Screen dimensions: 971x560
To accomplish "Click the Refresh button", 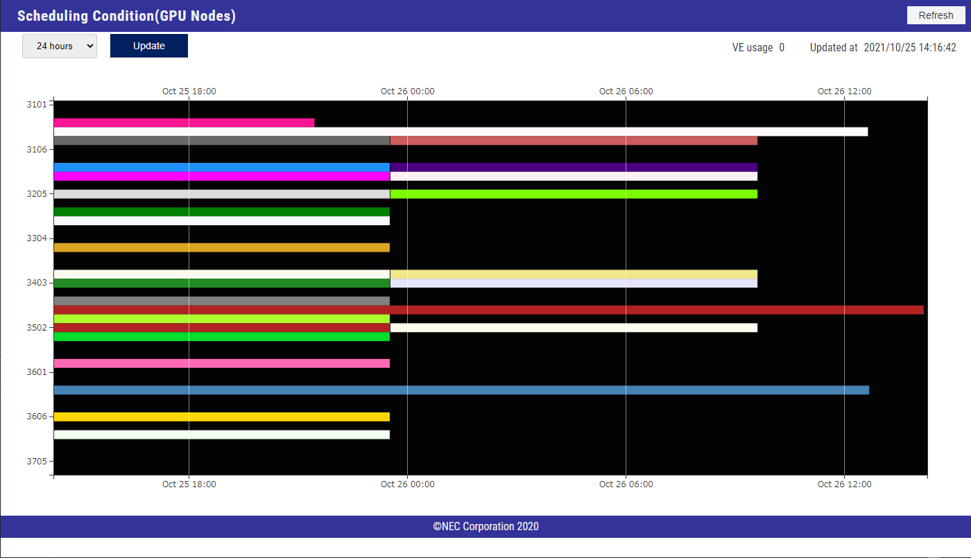I will pos(936,15).
